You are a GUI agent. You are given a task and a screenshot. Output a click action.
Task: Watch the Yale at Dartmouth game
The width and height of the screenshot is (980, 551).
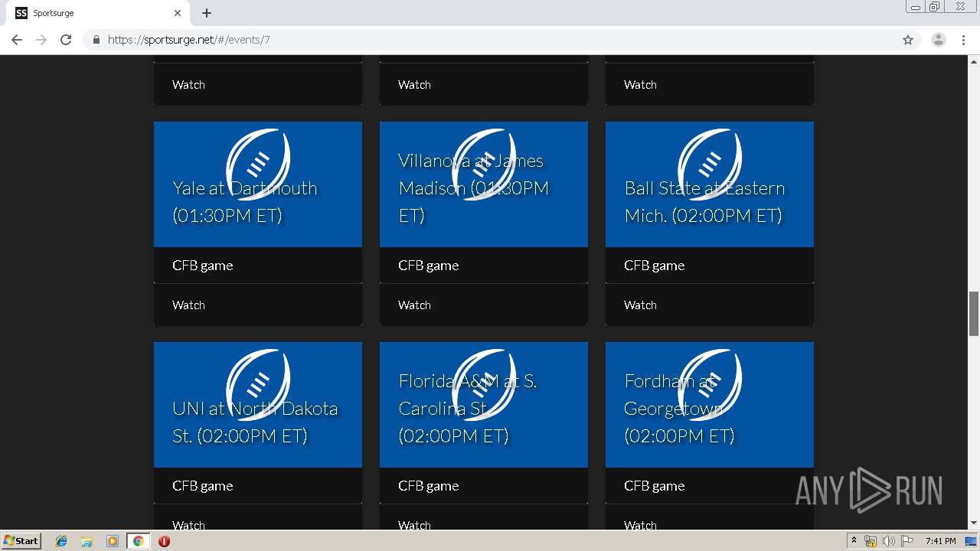(188, 305)
